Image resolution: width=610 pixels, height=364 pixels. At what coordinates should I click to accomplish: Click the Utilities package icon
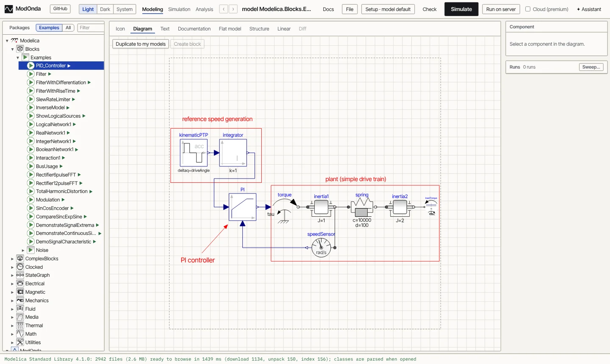pyautogui.click(x=20, y=342)
